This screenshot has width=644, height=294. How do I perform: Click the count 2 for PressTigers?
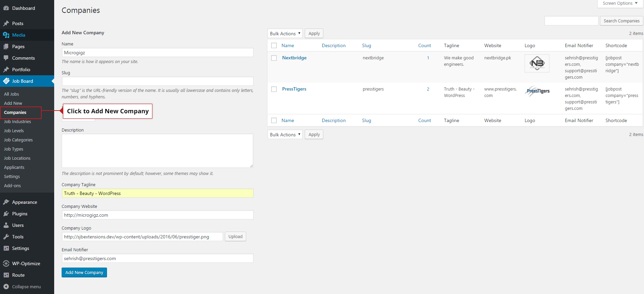[x=428, y=89]
